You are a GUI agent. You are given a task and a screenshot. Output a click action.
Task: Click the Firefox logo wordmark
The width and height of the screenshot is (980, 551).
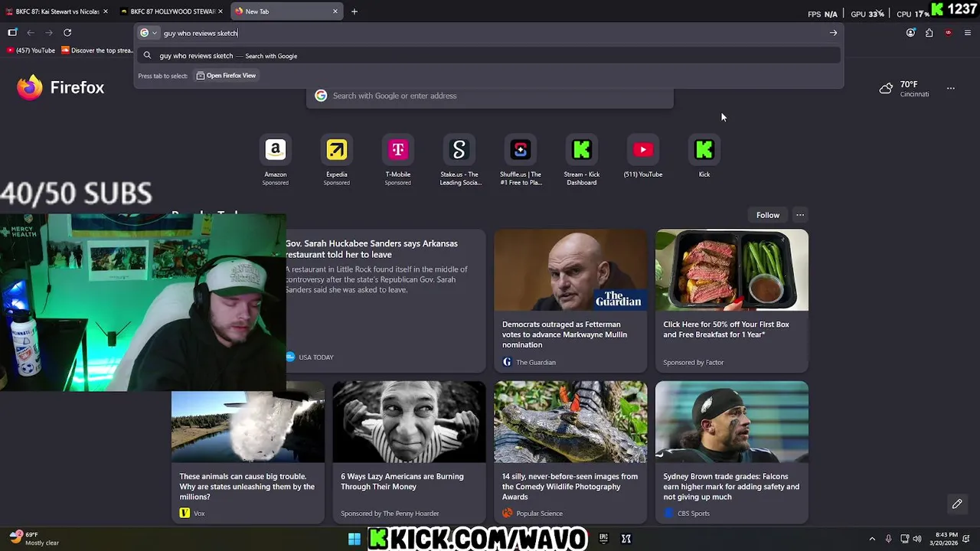pos(60,87)
